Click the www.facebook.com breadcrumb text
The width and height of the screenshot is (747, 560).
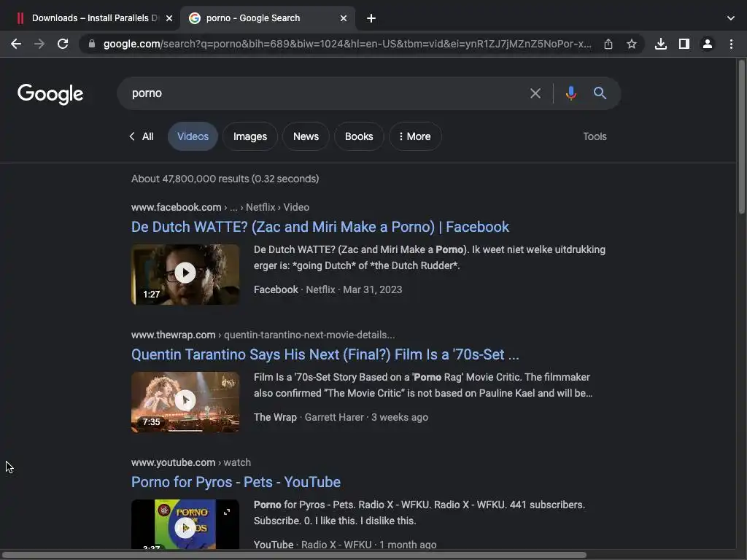coord(177,207)
